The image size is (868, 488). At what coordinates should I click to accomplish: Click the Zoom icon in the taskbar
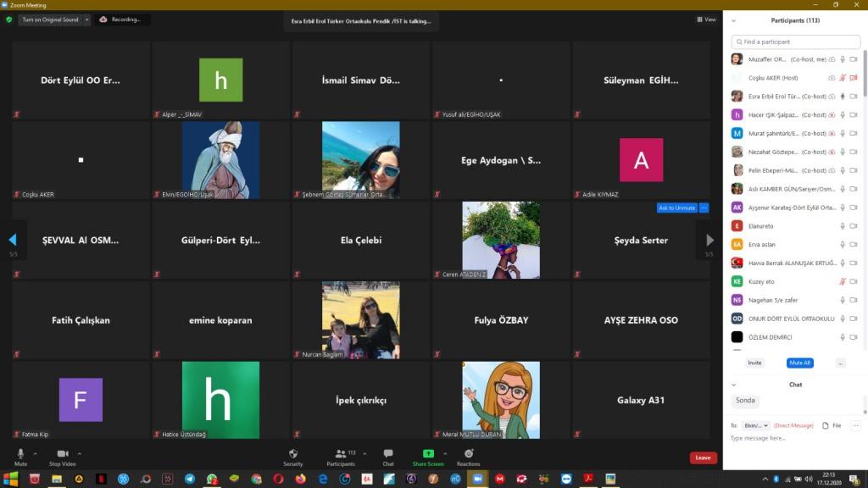pos(477,480)
